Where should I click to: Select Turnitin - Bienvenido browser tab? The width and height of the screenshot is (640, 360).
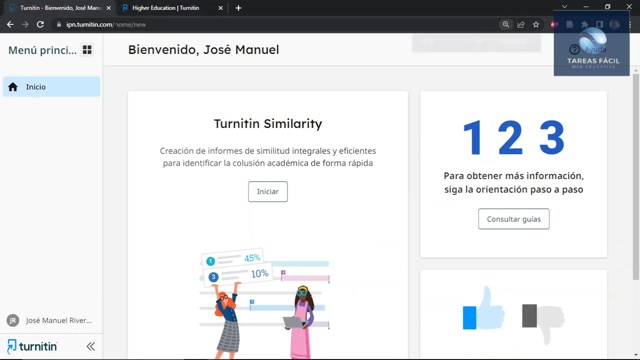pos(59,8)
